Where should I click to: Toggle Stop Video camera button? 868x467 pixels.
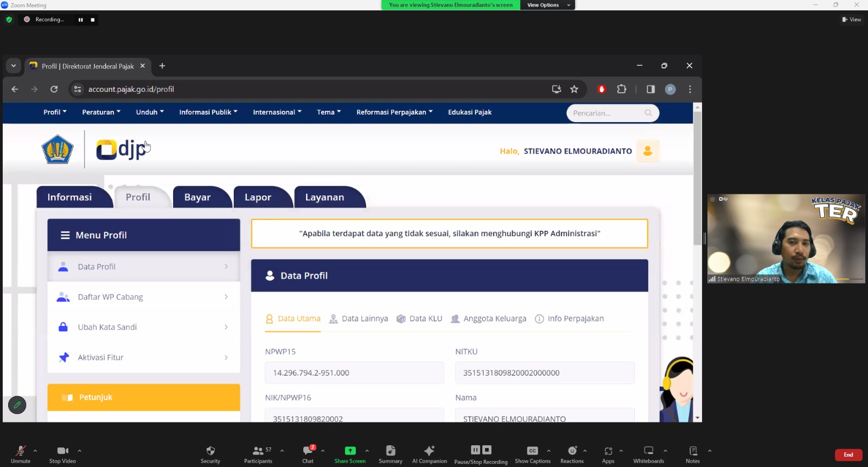pos(62,453)
